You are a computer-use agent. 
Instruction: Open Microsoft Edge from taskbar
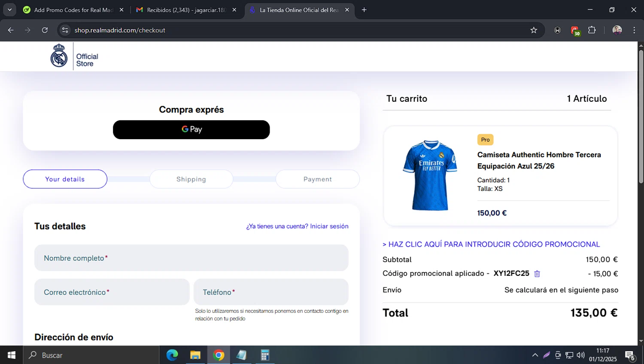[x=172, y=355]
